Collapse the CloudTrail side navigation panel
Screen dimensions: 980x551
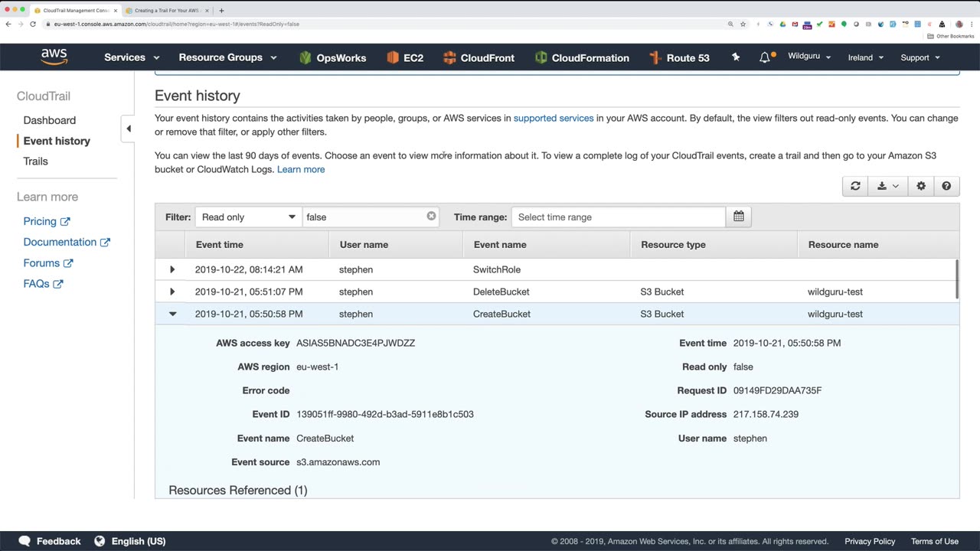tap(128, 129)
